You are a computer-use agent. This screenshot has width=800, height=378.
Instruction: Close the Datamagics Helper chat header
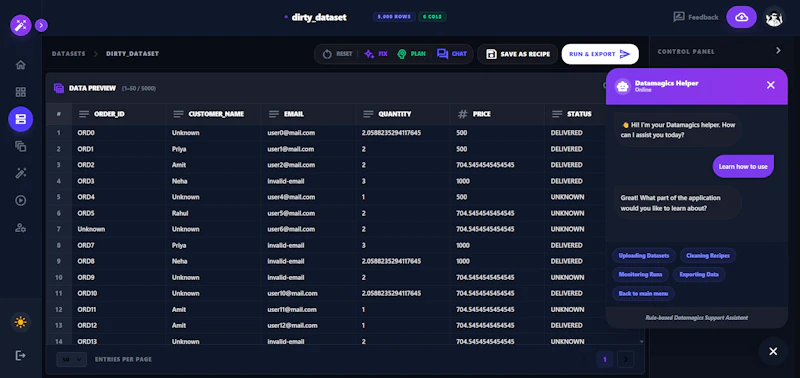pyautogui.click(x=770, y=85)
